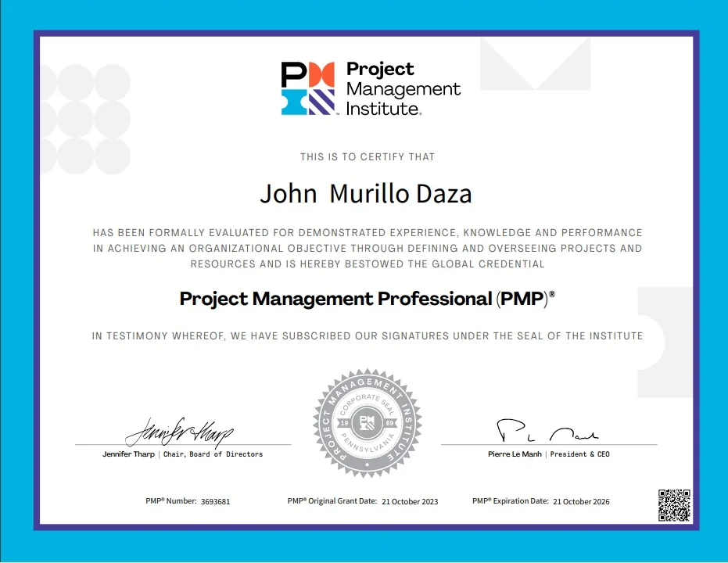Click "Chair, Board of Directors" title
728x563 pixels.
pos(213,454)
